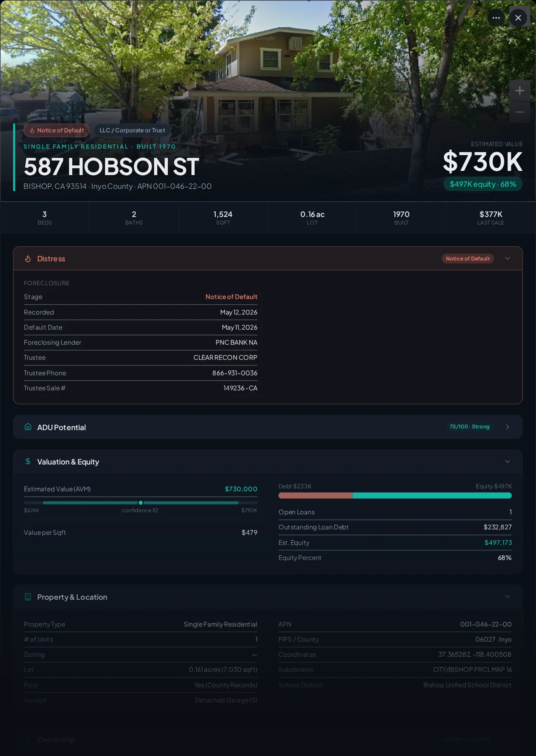The height and width of the screenshot is (756, 536).
Task: Collapse the Property & Location section chevron
Action: coord(507,597)
